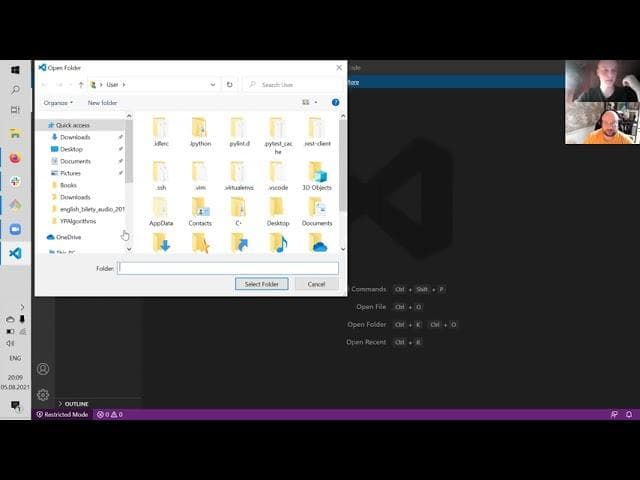This screenshot has height=480, width=640.
Task: Click the notifications bell in the status bar
Action: pos(629,414)
